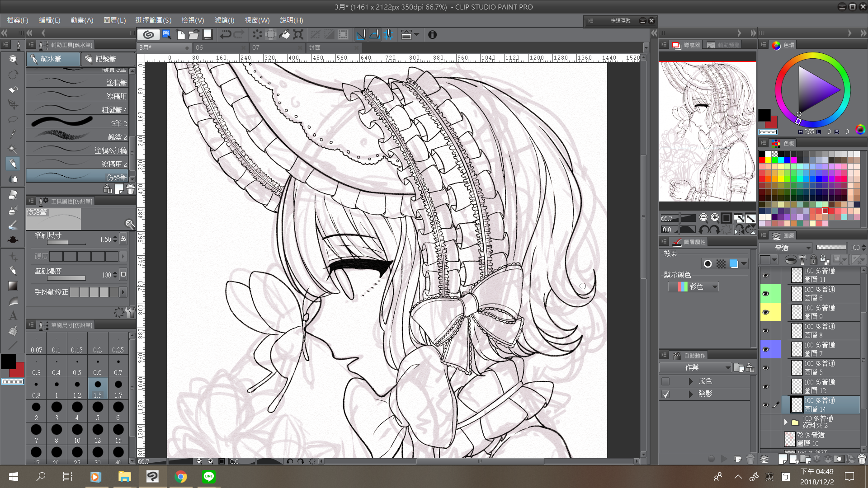The width and height of the screenshot is (868, 488).
Task: Open the 濾鏡(I) menu
Action: [224, 20]
